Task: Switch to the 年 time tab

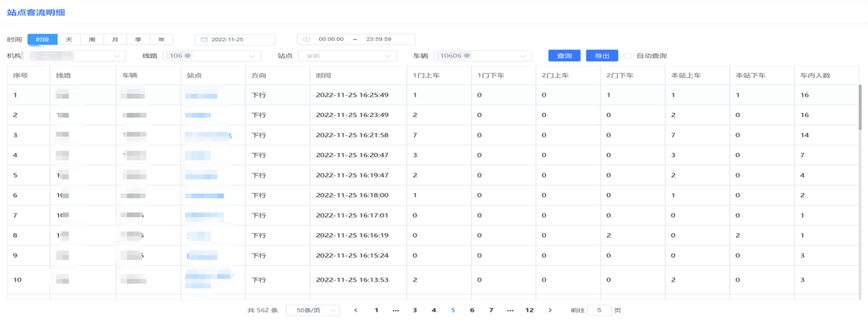Action: (162, 39)
